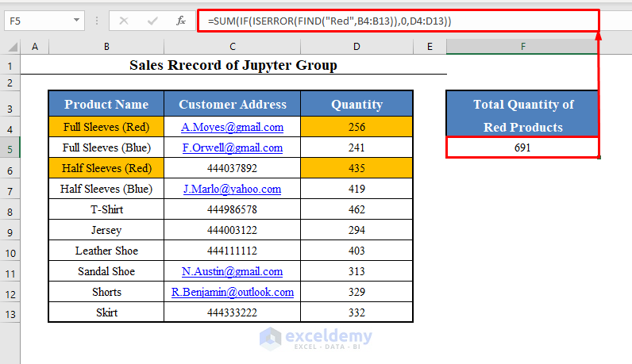Screen dimensions: 632x364
Task: Select the title cell Sales Rrecord of Jupyter Group
Action: (x=233, y=65)
